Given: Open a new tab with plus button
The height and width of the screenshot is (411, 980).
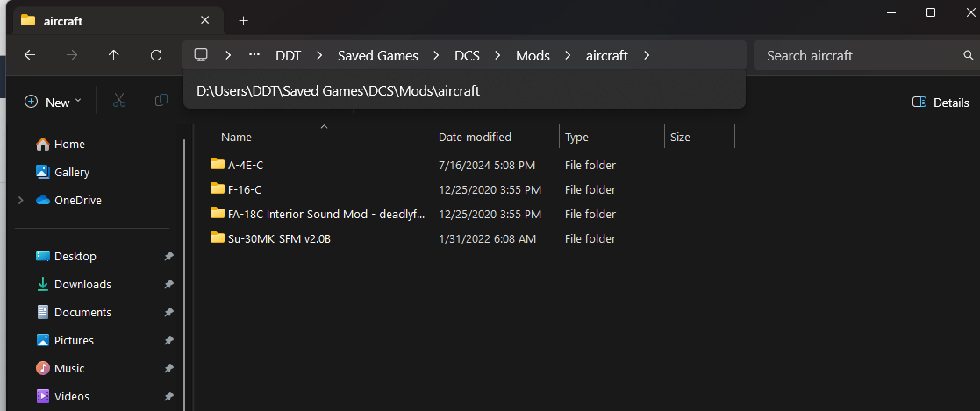Looking at the screenshot, I should 244,21.
